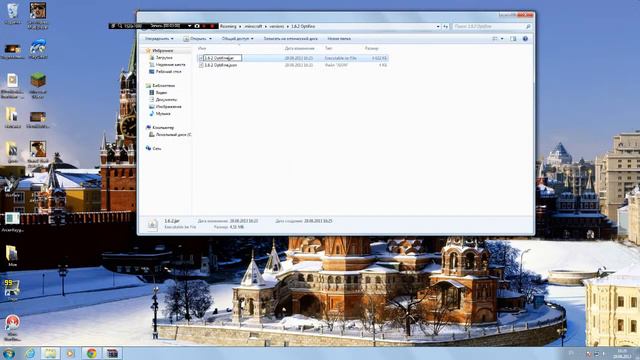
Task: Click the Новая папка button
Action: click(x=339, y=39)
